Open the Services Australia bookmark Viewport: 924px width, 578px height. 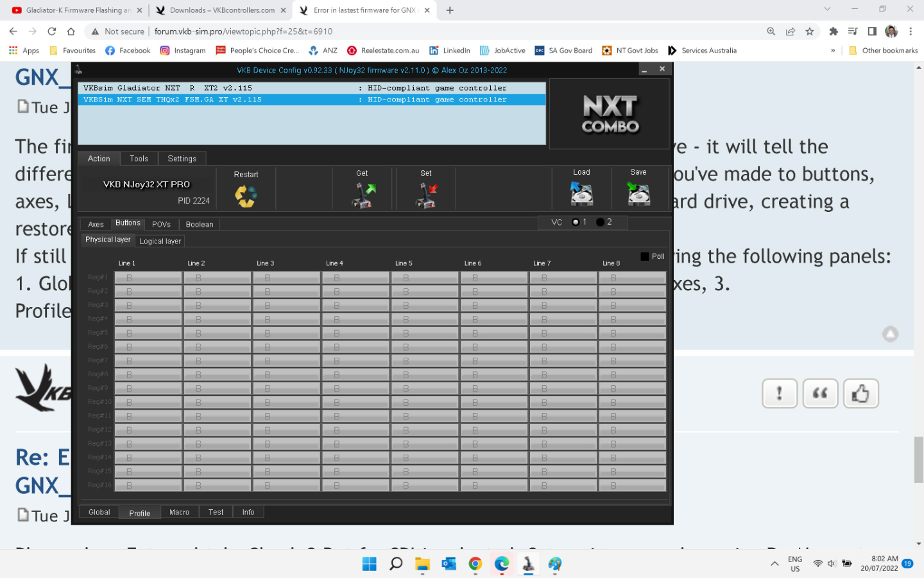tap(702, 50)
